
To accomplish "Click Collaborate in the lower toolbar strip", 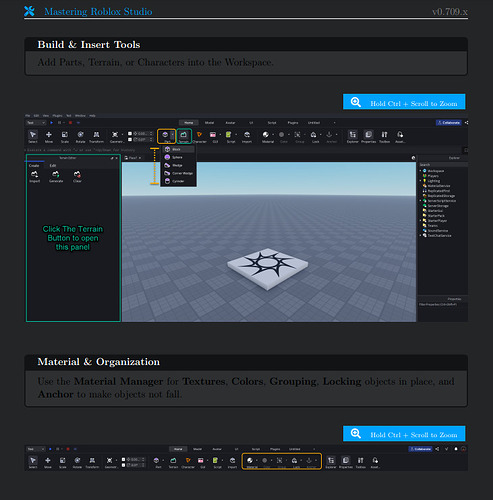I will coord(420,449).
